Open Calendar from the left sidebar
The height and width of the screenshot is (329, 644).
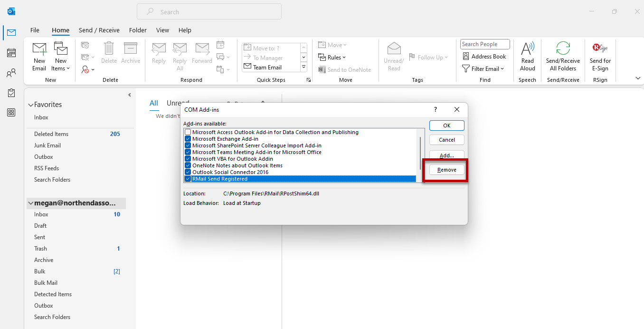click(11, 53)
